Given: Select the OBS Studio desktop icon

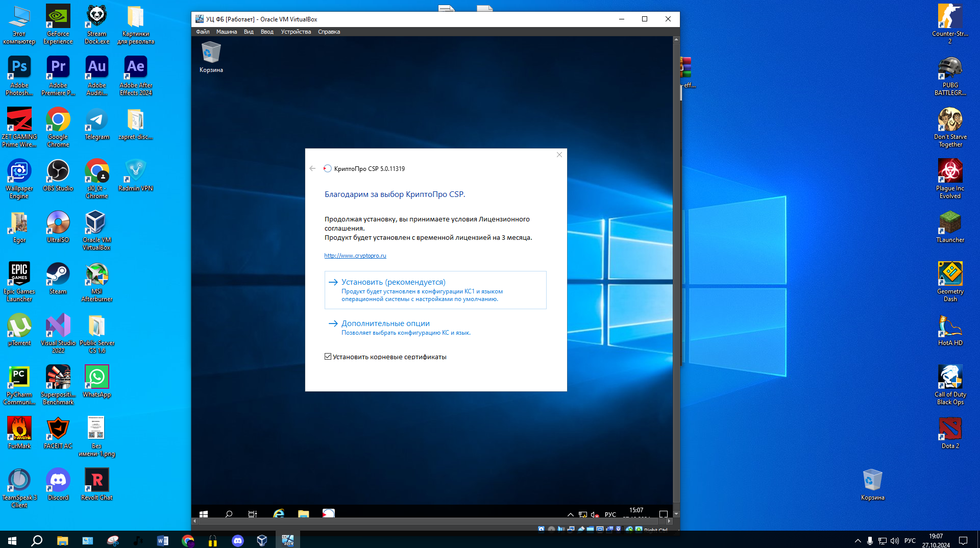Looking at the screenshot, I should (x=58, y=175).
